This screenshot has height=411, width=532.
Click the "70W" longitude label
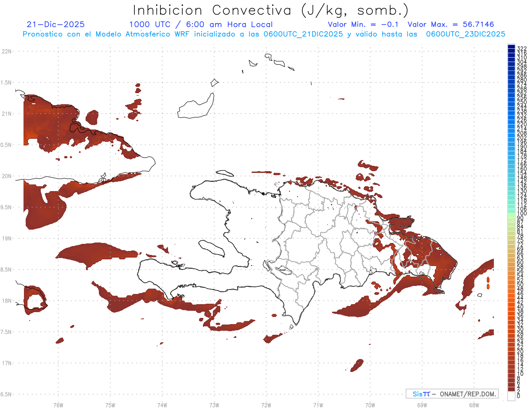pyautogui.click(x=370, y=405)
